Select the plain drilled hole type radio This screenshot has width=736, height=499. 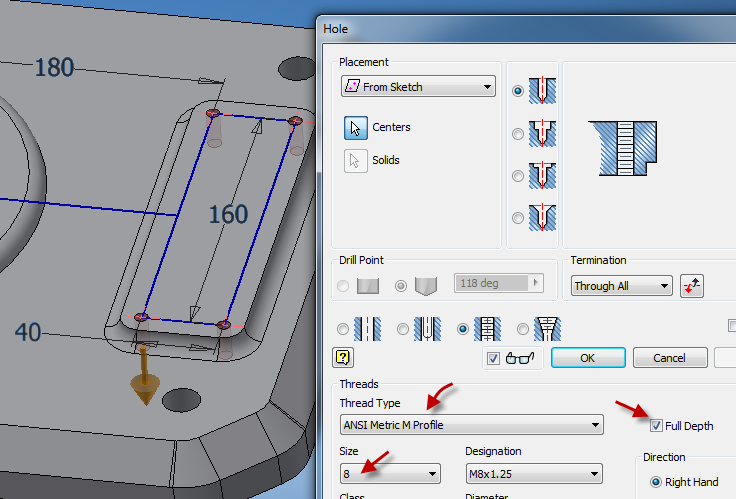[518, 91]
